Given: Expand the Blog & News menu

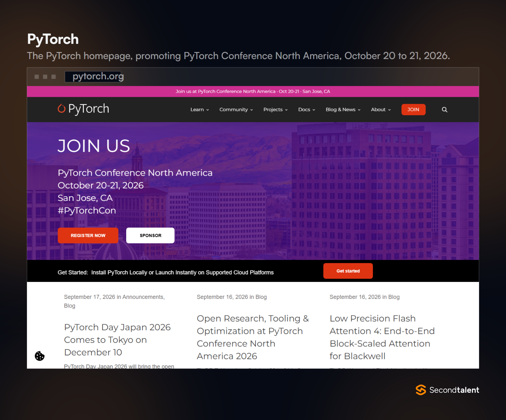Looking at the screenshot, I should 343,110.
